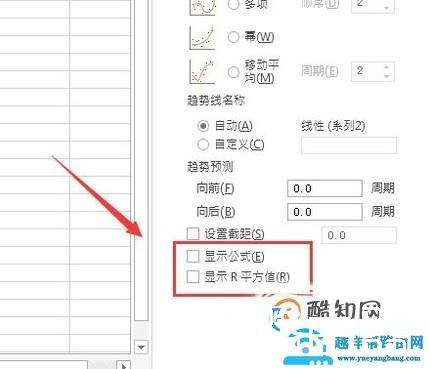
Task: Click the spreadsheet vertical scrollbar down arrow
Action: tap(141, 347)
